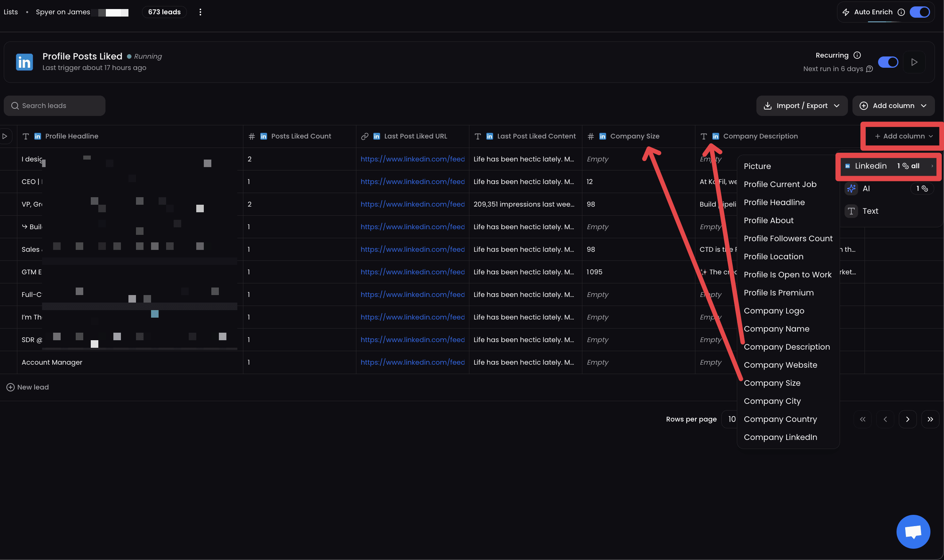
Task: Open first row's LinkedIn feed URL
Action: pos(412,159)
